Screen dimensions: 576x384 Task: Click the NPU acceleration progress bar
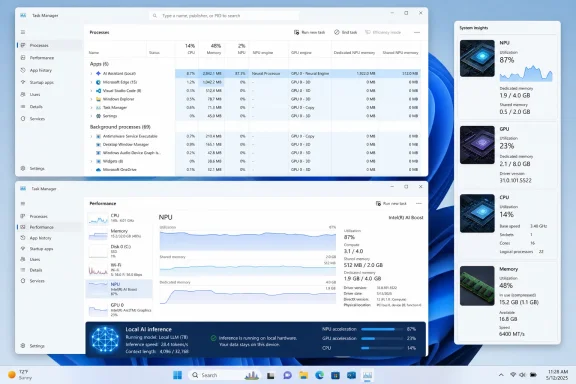point(382,329)
